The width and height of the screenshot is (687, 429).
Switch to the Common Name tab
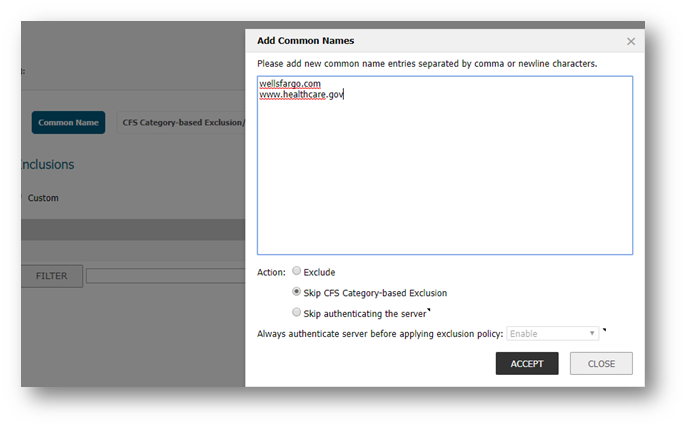coord(68,123)
